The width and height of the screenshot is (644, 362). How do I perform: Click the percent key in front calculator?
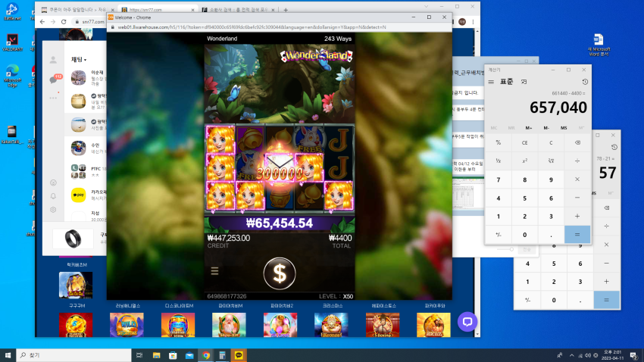(x=499, y=142)
